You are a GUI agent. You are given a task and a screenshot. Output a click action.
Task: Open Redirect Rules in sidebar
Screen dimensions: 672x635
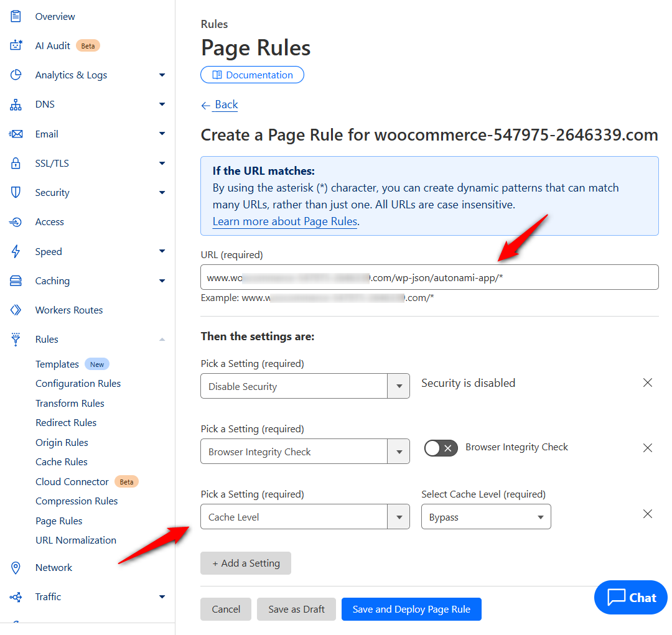click(x=66, y=422)
